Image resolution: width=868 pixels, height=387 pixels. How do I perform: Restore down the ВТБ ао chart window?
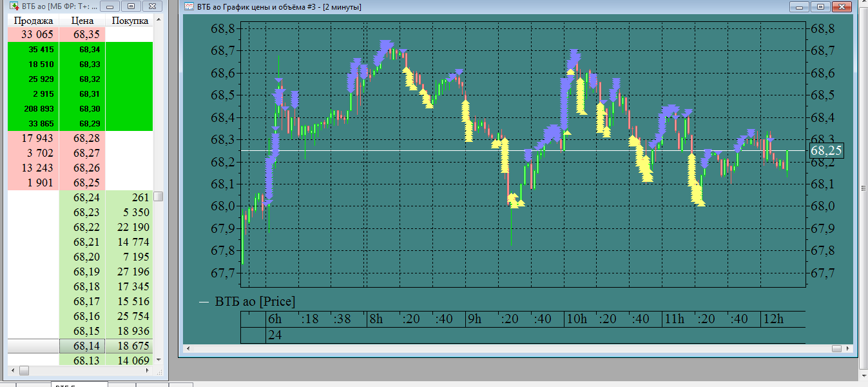click(x=820, y=6)
